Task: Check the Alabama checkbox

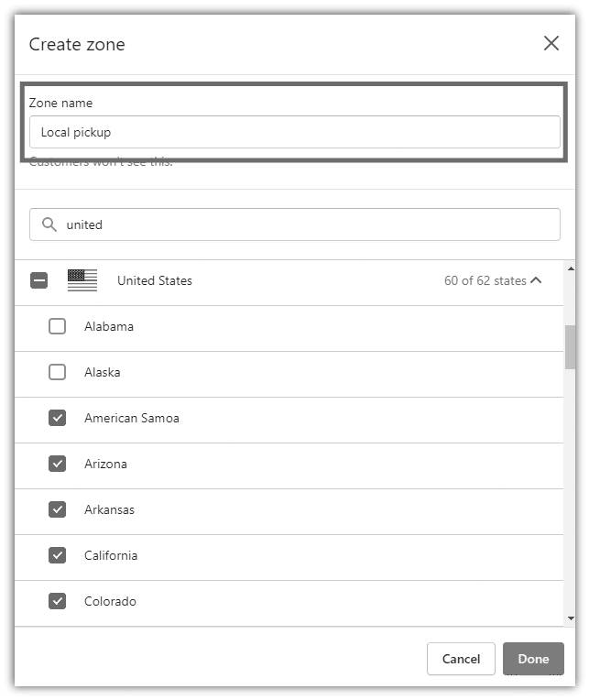Action: tap(57, 326)
